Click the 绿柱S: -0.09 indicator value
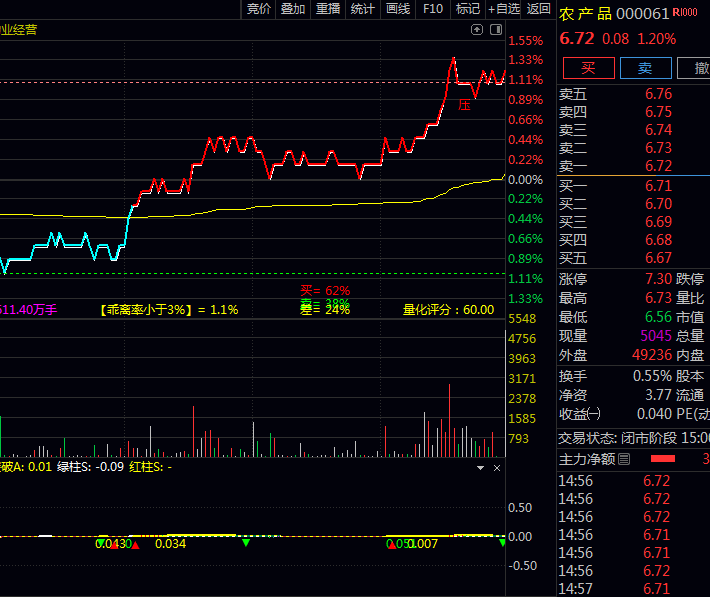 (90, 467)
